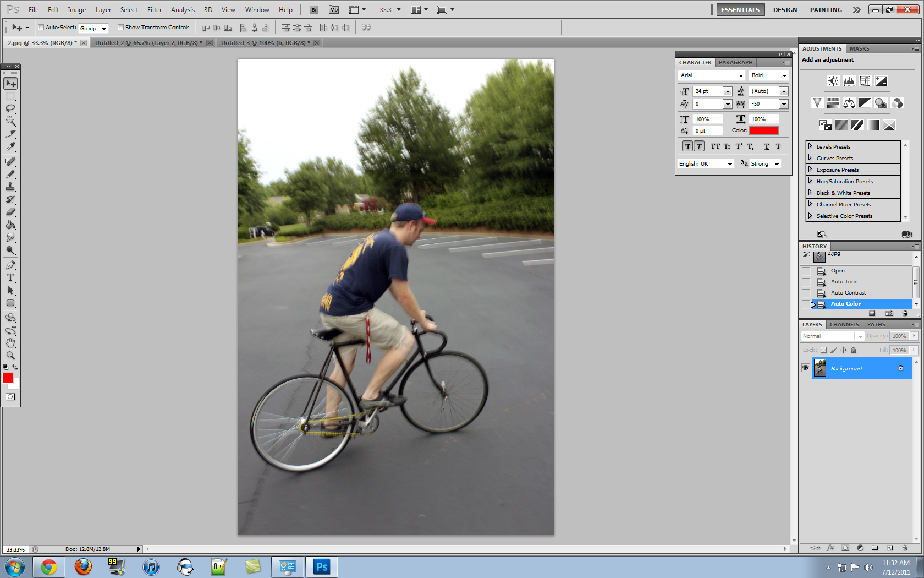924x578 pixels.
Task: Open the Filter menu
Action: [x=154, y=9]
